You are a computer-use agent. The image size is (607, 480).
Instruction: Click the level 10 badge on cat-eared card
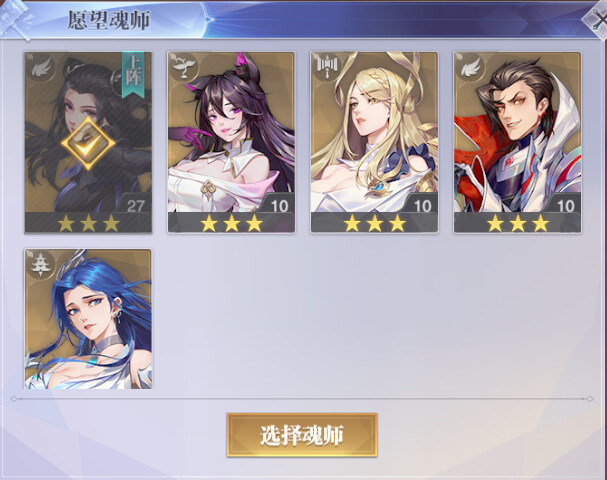pyautogui.click(x=279, y=205)
